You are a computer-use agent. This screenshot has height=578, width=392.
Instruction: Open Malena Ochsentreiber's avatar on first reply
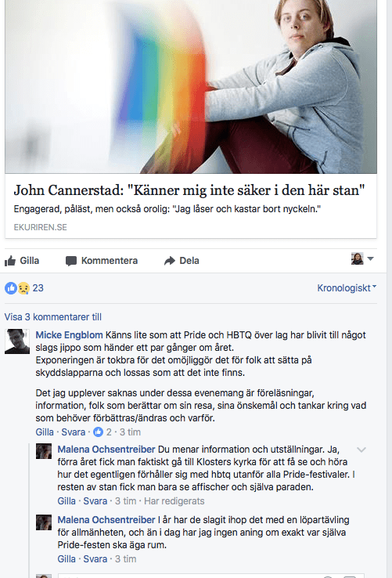point(44,451)
